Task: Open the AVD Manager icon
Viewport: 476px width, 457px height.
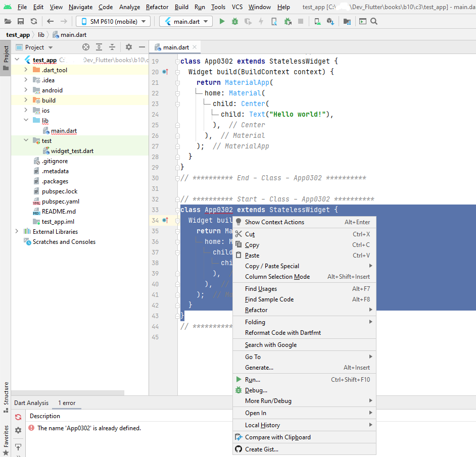Action: pyautogui.click(x=317, y=21)
